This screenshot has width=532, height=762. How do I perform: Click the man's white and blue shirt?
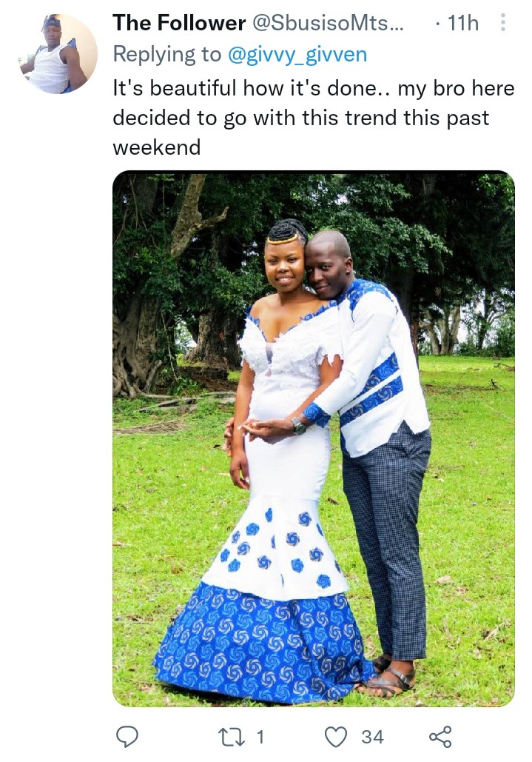(373, 370)
